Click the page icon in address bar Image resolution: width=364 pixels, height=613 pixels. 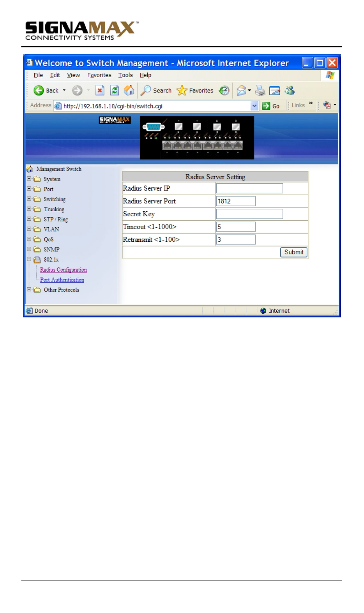(x=58, y=106)
